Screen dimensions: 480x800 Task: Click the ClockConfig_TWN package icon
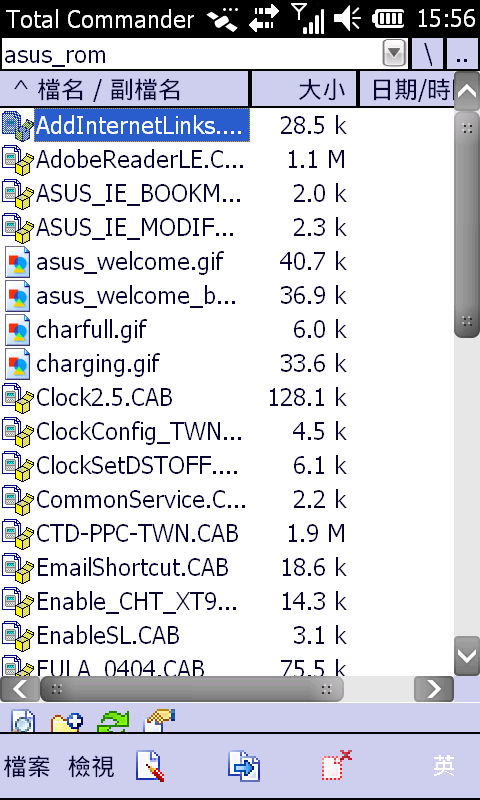click(x=17, y=432)
